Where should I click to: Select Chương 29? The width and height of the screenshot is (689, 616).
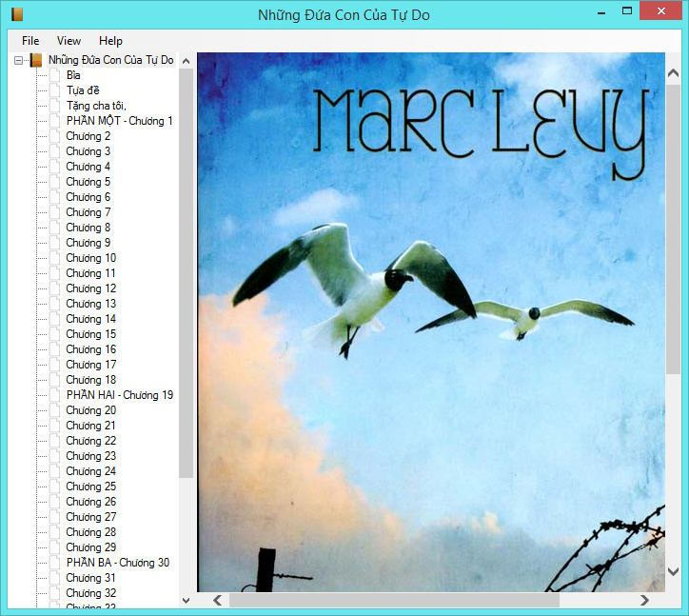(x=91, y=547)
